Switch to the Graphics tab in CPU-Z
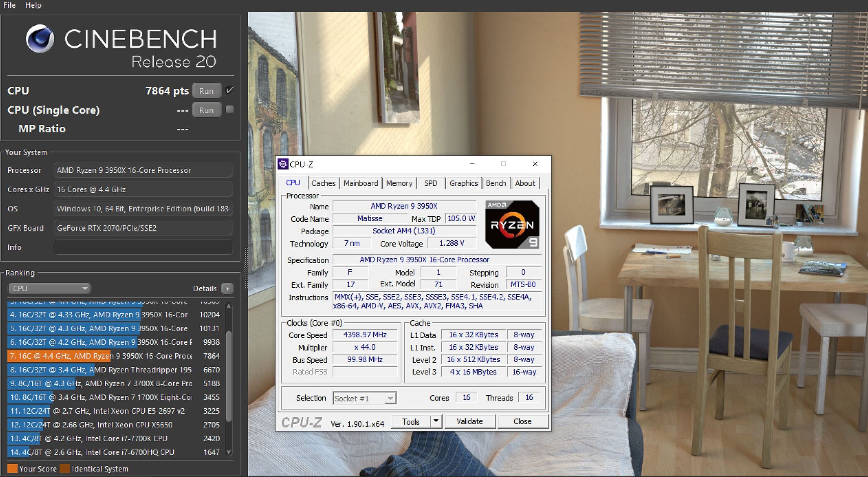The height and width of the screenshot is (477, 868). tap(463, 183)
